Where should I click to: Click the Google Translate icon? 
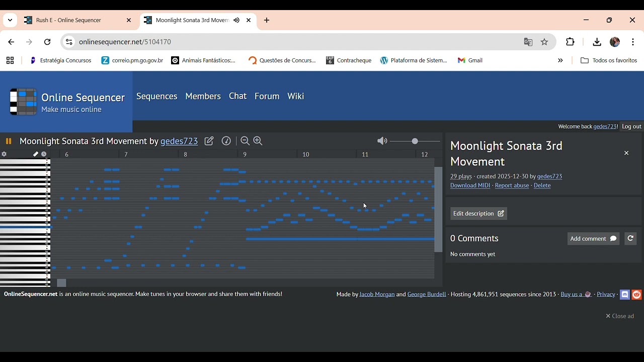tap(528, 42)
